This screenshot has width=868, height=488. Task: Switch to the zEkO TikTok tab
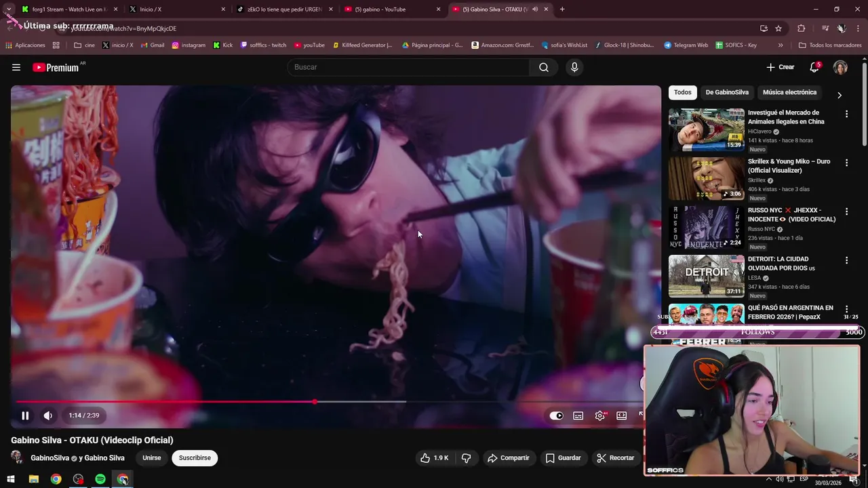(285, 9)
